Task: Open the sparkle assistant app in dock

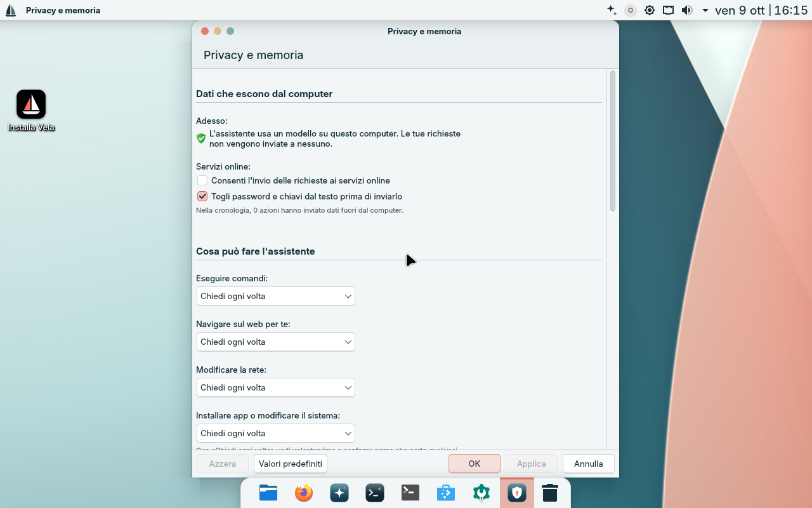Action: point(339,493)
